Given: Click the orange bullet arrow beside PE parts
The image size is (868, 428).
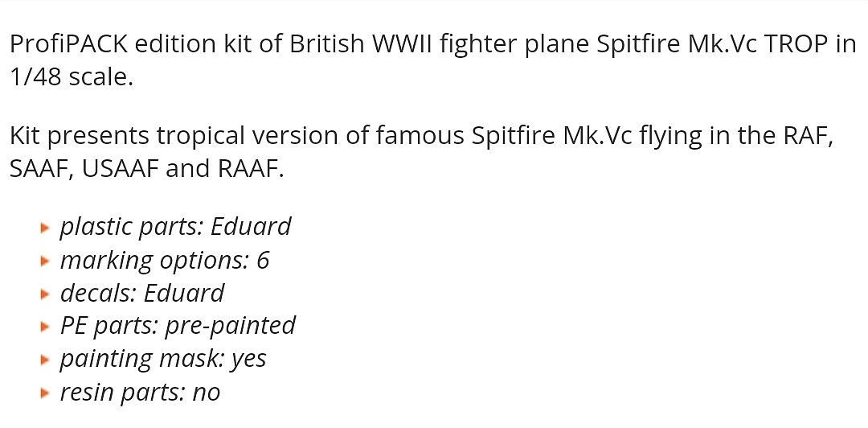Looking at the screenshot, I should pos(45,327).
